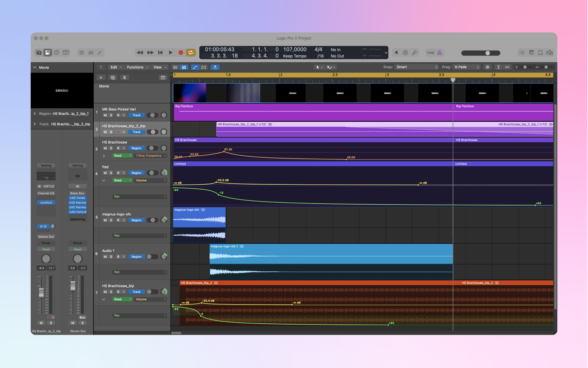The width and height of the screenshot is (588, 368).
Task: Open the Editors pencil icon
Action: pos(100,53)
